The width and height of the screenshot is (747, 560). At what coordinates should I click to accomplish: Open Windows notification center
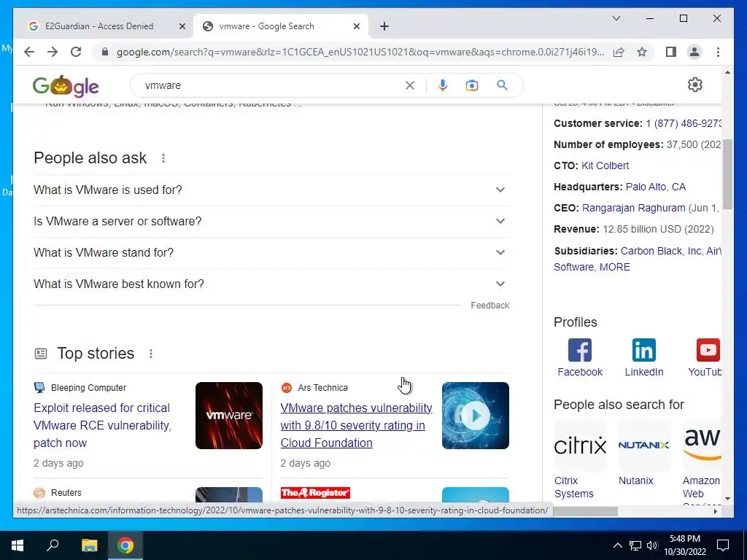[x=723, y=545]
